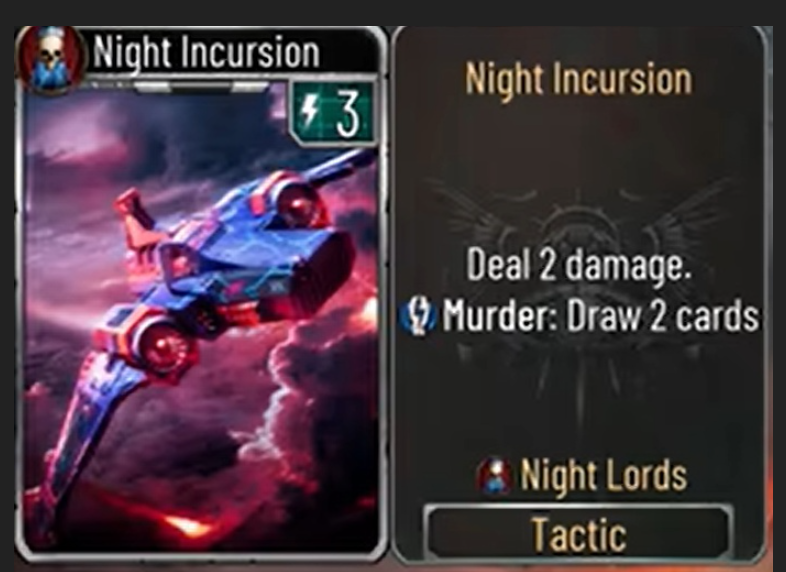Click the energy cost 3 badge
Image resolution: width=786 pixels, height=572 pixels.
point(333,113)
